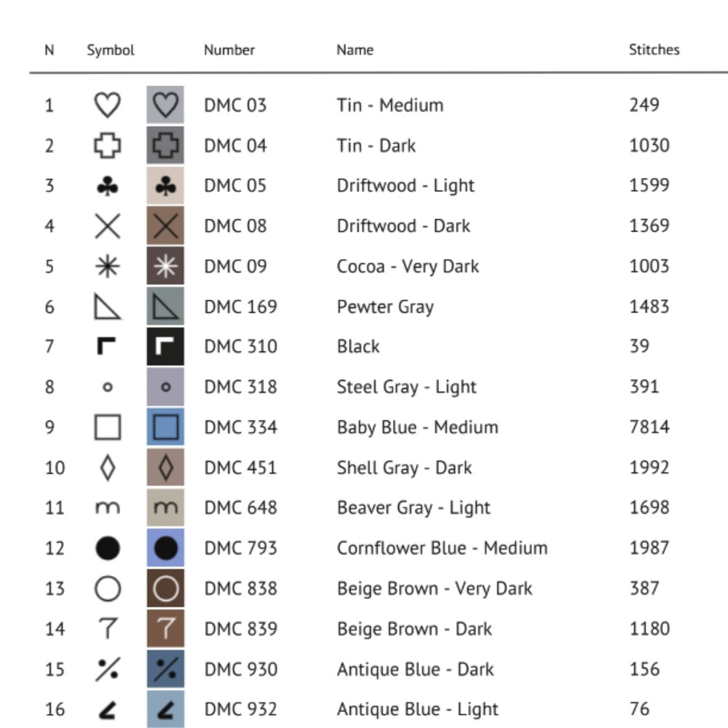728x728 pixels.
Task: Click the Name column header
Action: pos(355,50)
